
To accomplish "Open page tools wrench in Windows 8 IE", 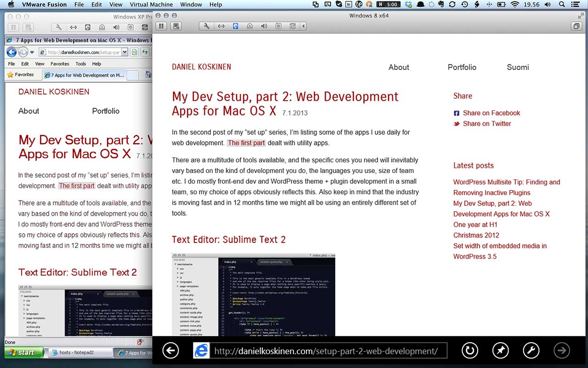I will pos(531,351).
